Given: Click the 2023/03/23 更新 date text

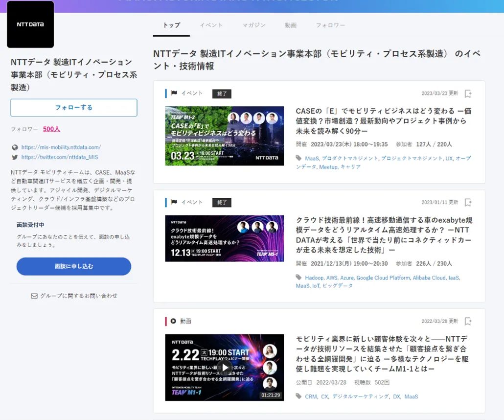Looking at the screenshot, I should tap(440, 93).
